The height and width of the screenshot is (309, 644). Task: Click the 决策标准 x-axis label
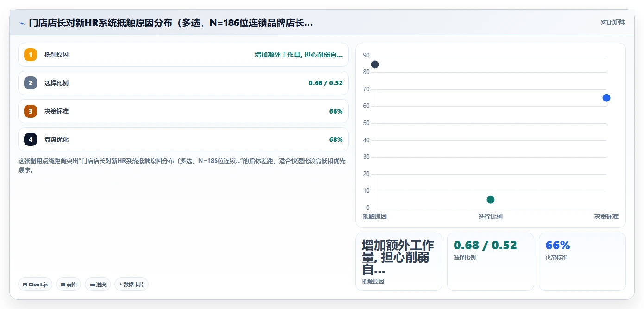[606, 216]
